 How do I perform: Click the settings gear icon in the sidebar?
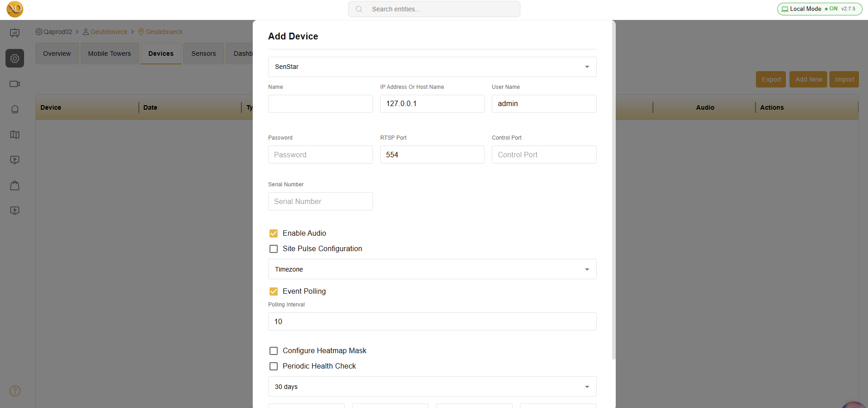click(x=15, y=58)
